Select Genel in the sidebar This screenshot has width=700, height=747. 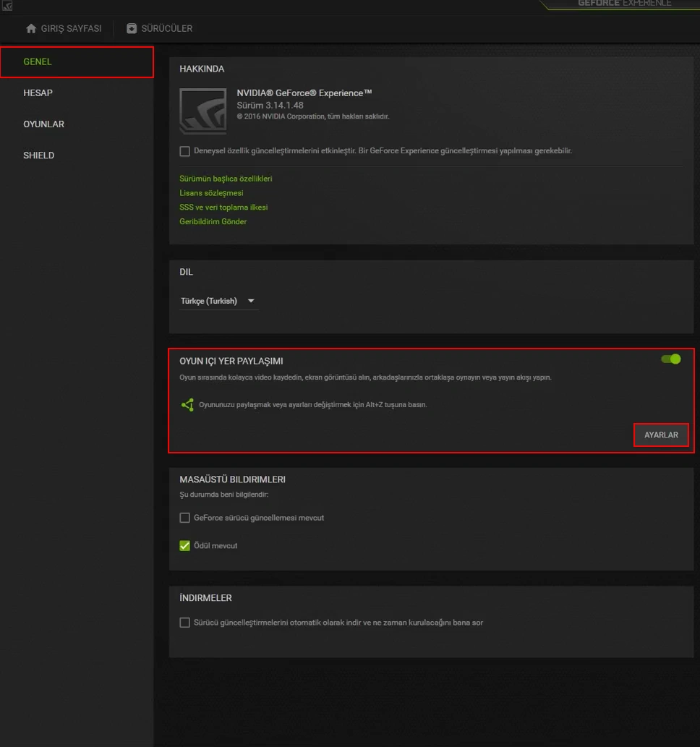[x=77, y=62]
